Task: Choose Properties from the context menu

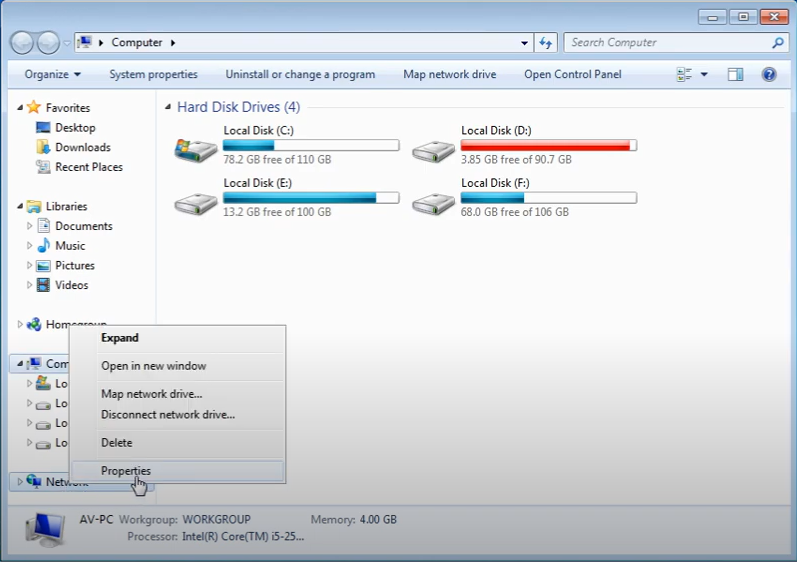Action: pyautogui.click(x=126, y=471)
